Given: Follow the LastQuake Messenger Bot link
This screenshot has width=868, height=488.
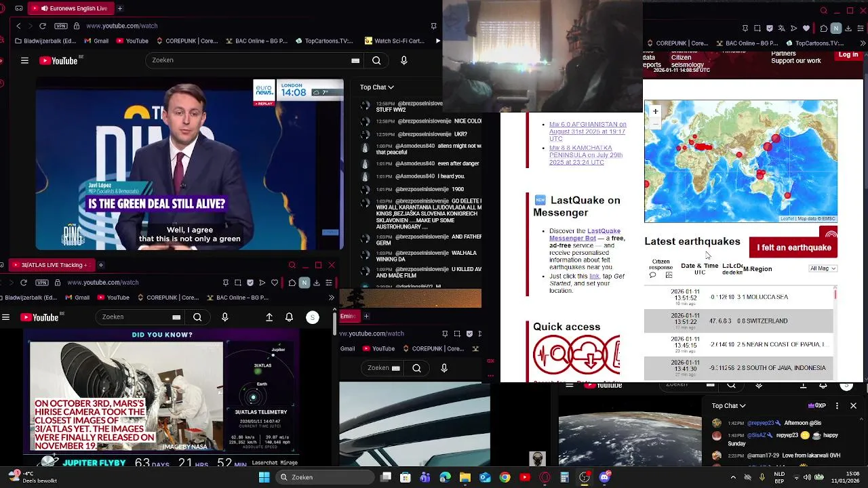Looking at the screenshot, I should coord(584,235).
